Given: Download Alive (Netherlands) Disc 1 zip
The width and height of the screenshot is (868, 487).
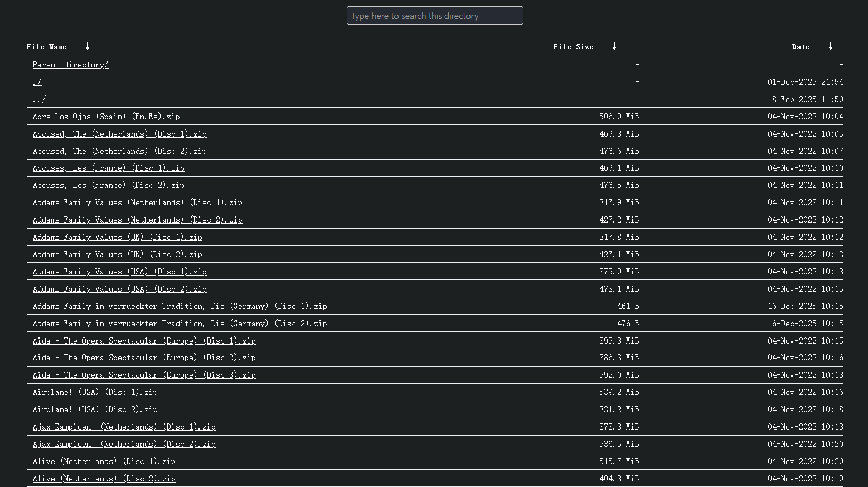Looking at the screenshot, I should 104,461.
